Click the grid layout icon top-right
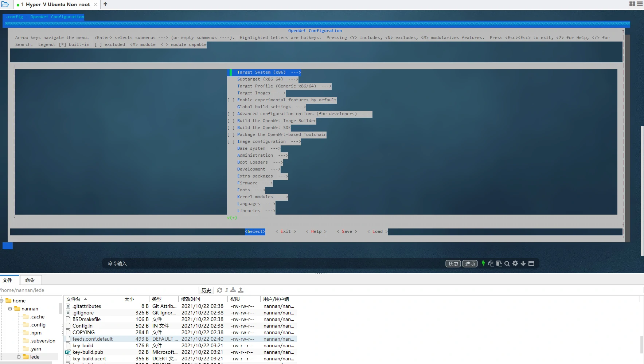 pos(632,4)
